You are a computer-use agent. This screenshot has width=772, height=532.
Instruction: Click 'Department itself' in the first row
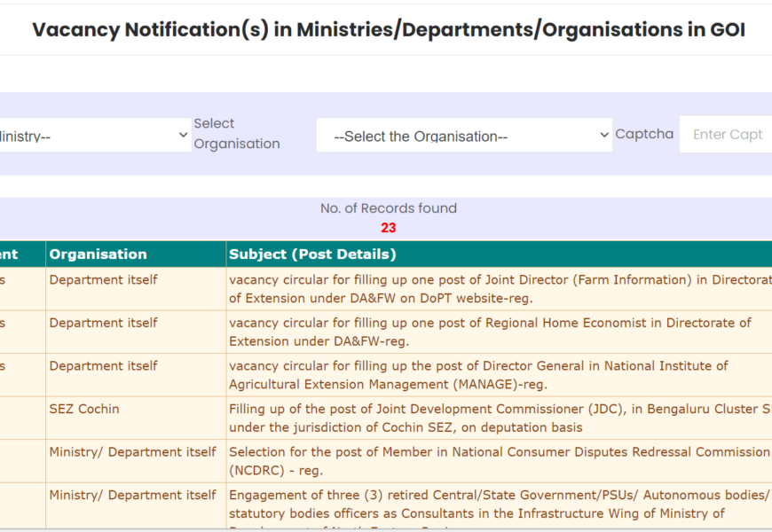103,280
